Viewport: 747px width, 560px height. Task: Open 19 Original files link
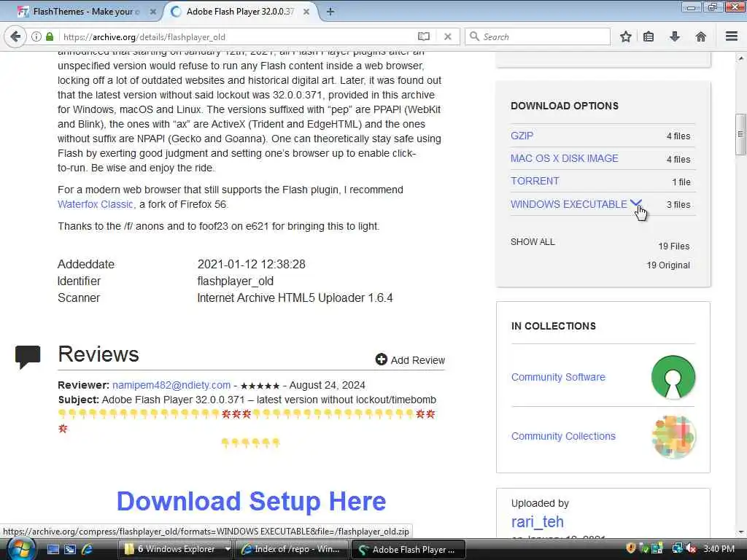668,265
